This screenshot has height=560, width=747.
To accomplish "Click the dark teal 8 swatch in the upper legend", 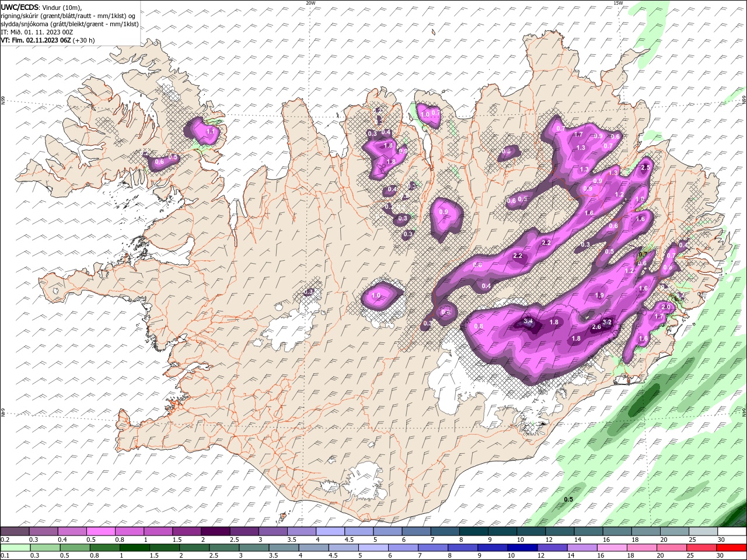I will (x=473, y=531).
